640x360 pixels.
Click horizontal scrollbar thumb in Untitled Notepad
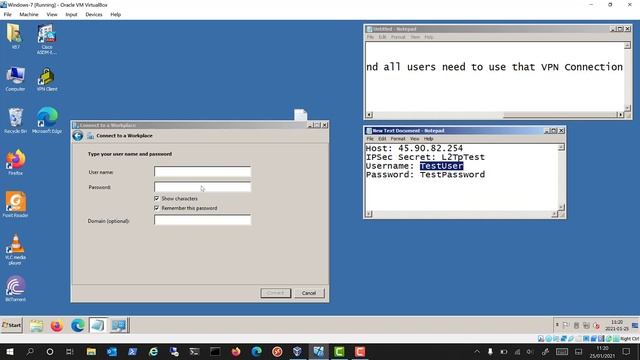pos(559,115)
